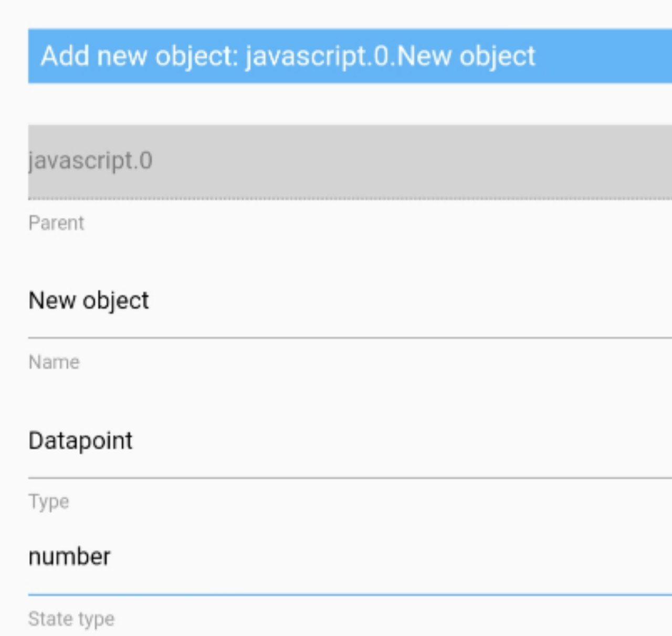Click the "Datapoint" selected value
672x636 pixels.
click(80, 441)
